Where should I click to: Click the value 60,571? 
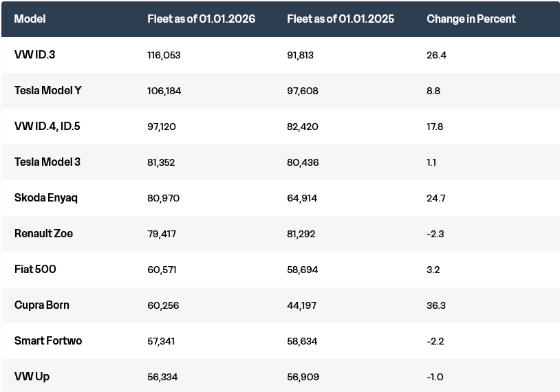pos(162,270)
